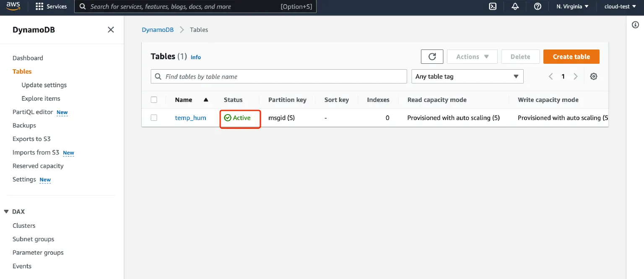The image size is (644, 279).
Task: Close the DynamoDB sidebar panel
Action: 111,30
